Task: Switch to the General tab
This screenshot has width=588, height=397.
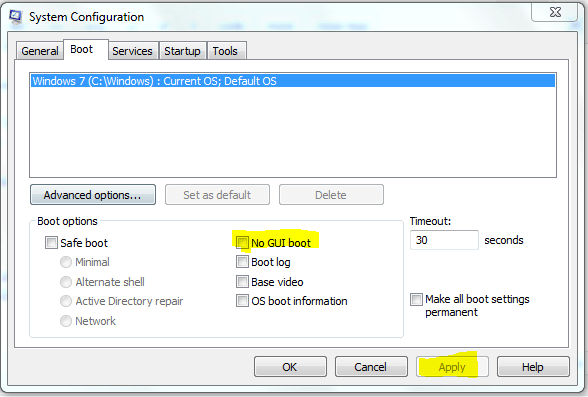Action: click(x=40, y=51)
